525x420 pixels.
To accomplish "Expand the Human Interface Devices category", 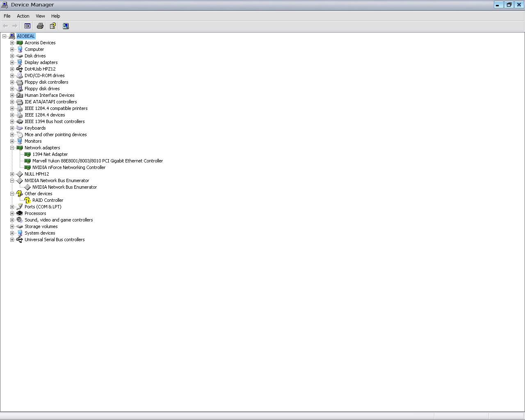I will [12, 95].
